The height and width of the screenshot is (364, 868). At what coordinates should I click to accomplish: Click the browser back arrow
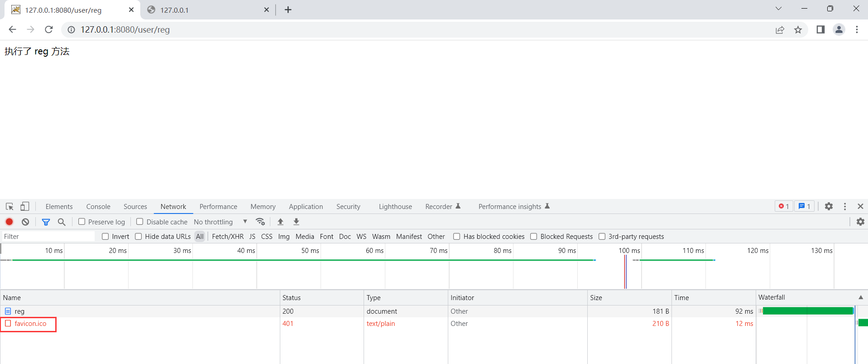[12, 29]
